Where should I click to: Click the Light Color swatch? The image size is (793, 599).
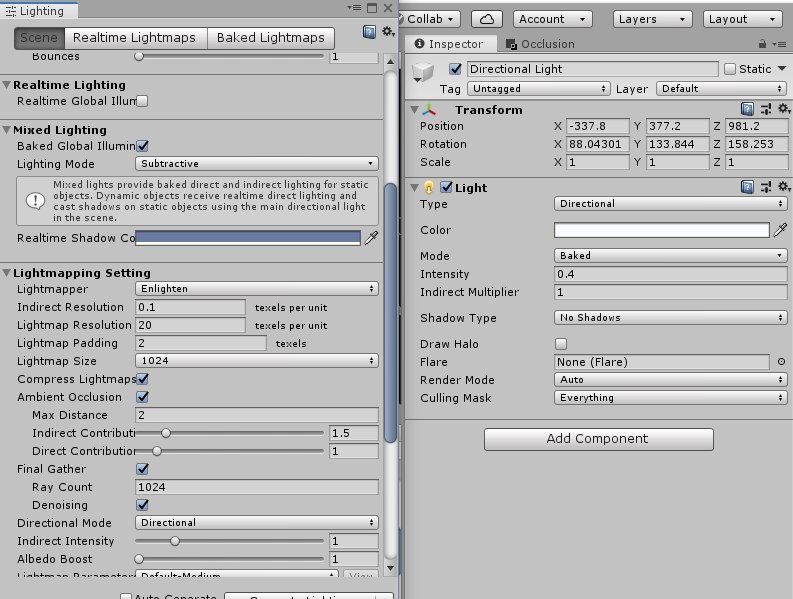[x=662, y=230]
